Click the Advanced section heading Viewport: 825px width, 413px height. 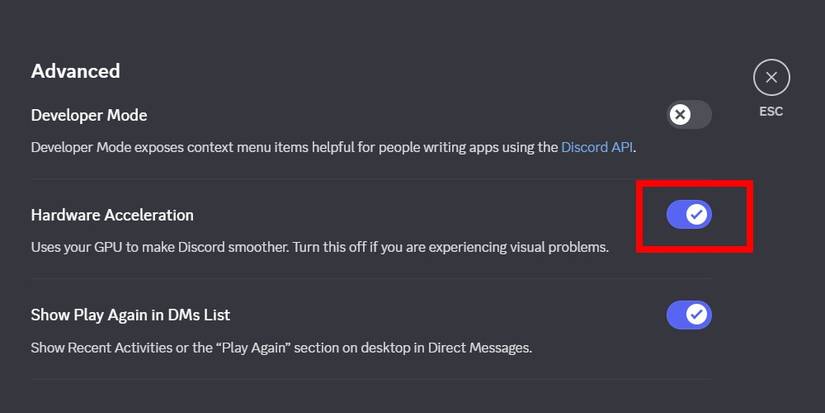75,71
